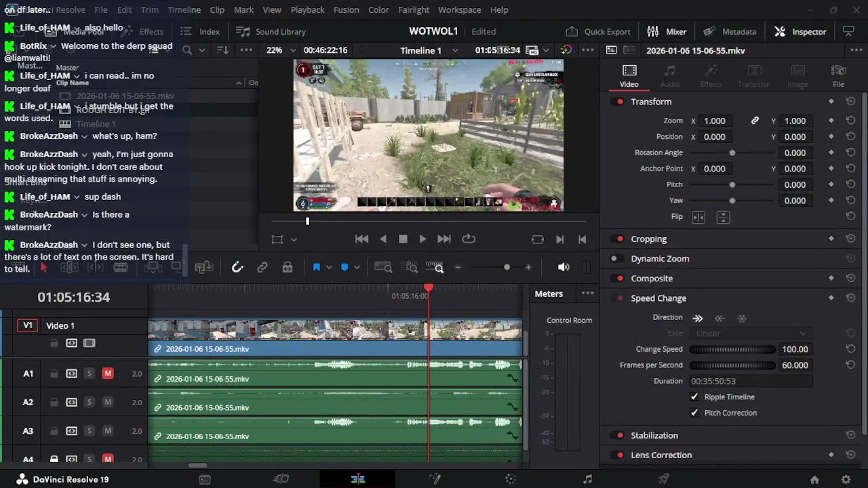This screenshot has width=868, height=488.
Task: Reset the Transform section
Action: (x=850, y=102)
